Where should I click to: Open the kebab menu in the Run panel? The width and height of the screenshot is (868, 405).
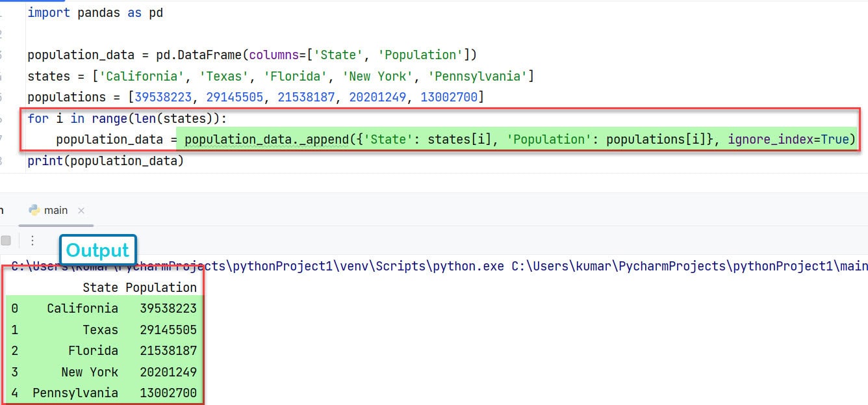click(32, 240)
